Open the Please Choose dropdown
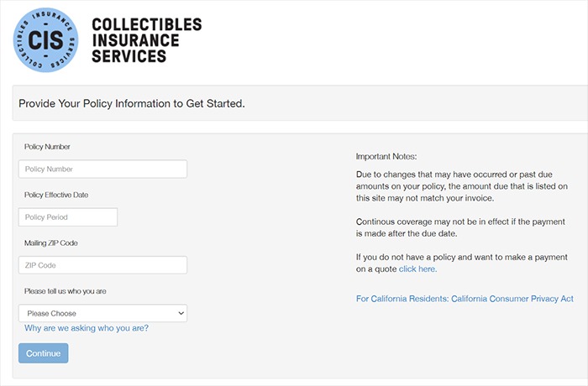Viewport: 588px width, 386px height. (x=102, y=313)
